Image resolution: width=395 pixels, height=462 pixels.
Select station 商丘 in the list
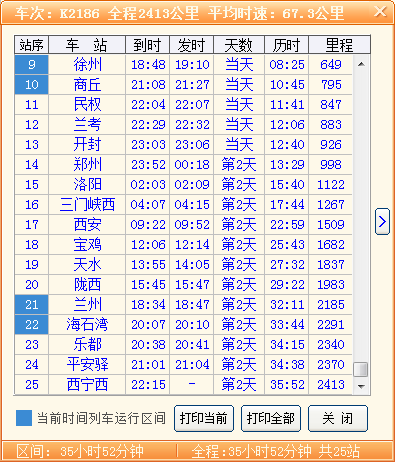(x=87, y=85)
